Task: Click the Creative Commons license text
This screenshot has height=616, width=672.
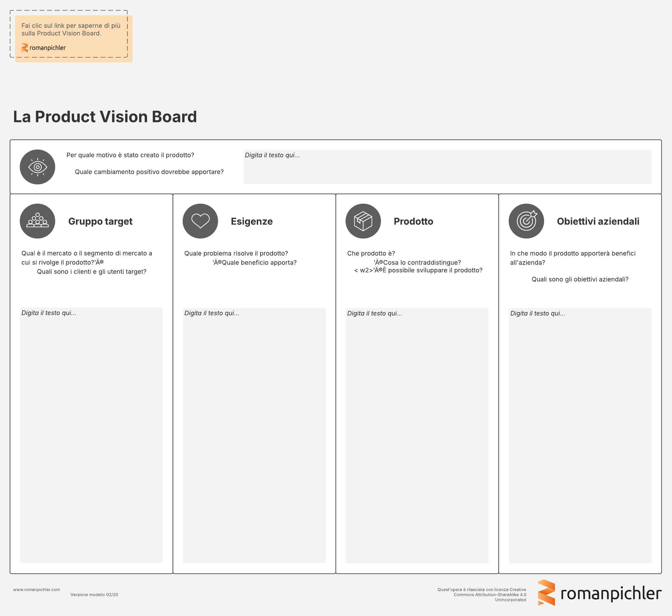Action: tap(482, 595)
